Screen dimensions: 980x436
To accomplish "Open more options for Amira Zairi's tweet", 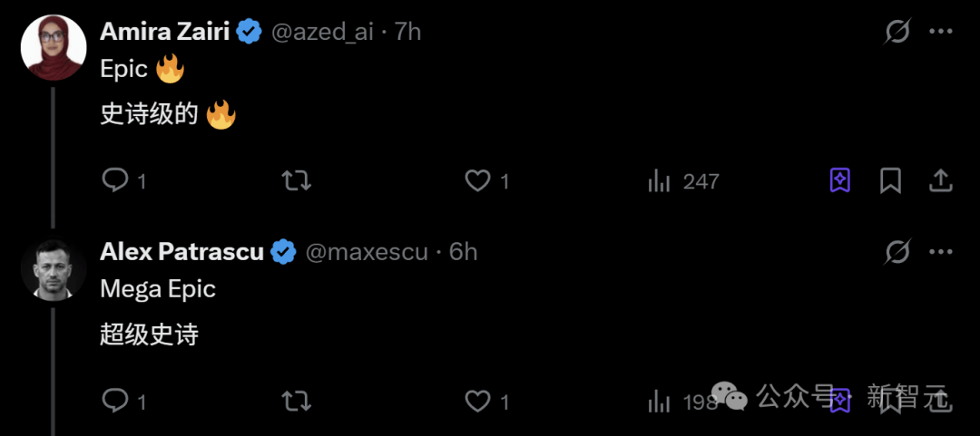I will pos(940,33).
